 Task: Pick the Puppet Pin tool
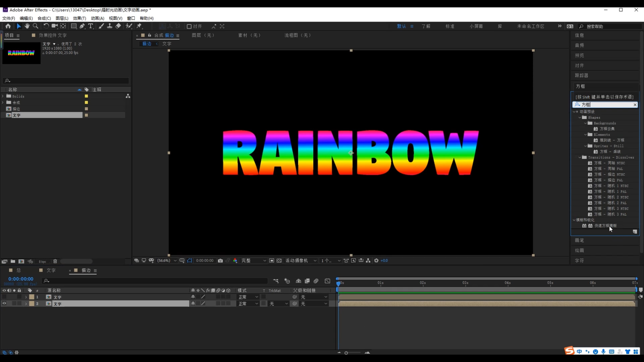(139, 26)
